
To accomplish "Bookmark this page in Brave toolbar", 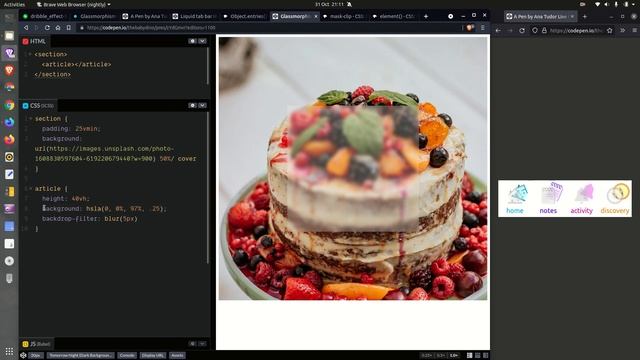I will 69,28.
